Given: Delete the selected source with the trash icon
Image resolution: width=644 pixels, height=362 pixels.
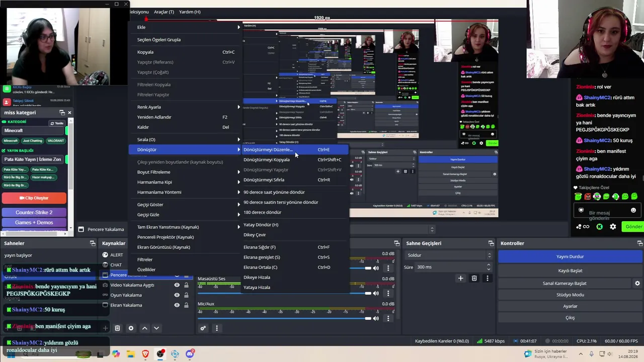Looking at the screenshot, I should (x=117, y=328).
